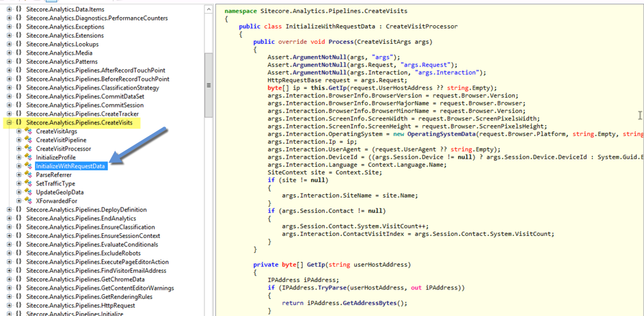The image size is (644, 316).
Task: Expand the Sitecore.Analytics.Data.Items namespace node
Action: pyautogui.click(x=10, y=10)
